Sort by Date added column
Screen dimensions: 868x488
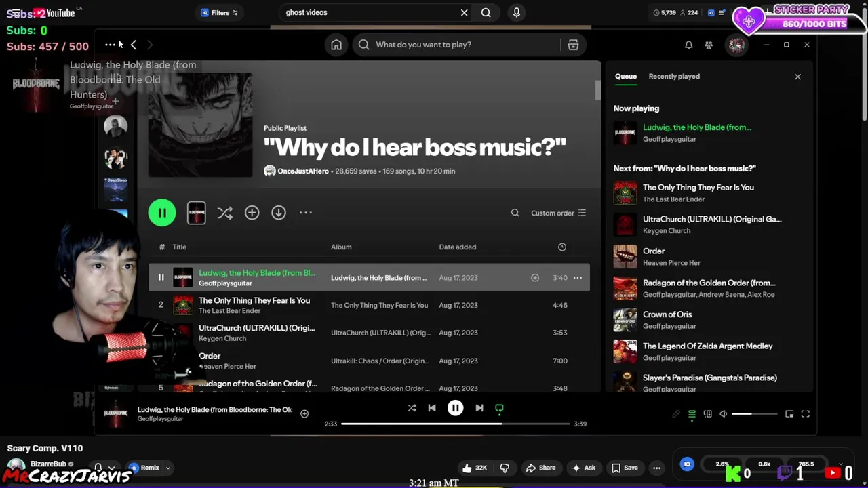coord(458,247)
